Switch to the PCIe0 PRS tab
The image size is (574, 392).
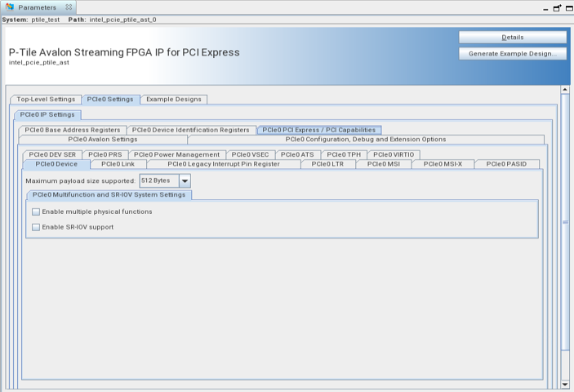pyautogui.click(x=105, y=154)
